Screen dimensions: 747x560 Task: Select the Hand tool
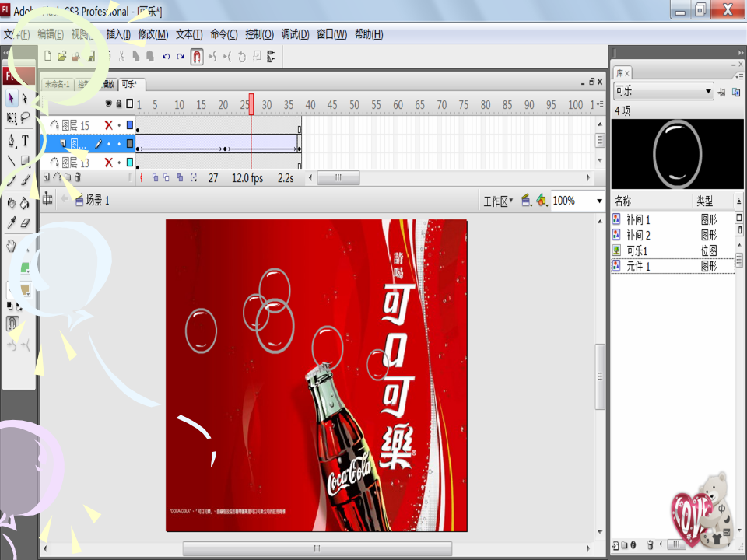(12, 247)
